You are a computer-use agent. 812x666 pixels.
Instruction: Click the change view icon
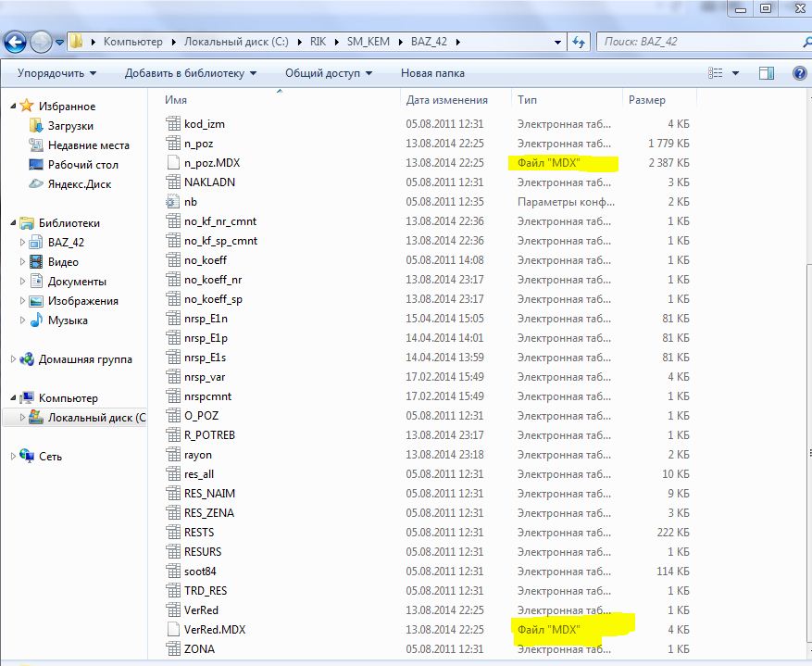click(x=715, y=73)
